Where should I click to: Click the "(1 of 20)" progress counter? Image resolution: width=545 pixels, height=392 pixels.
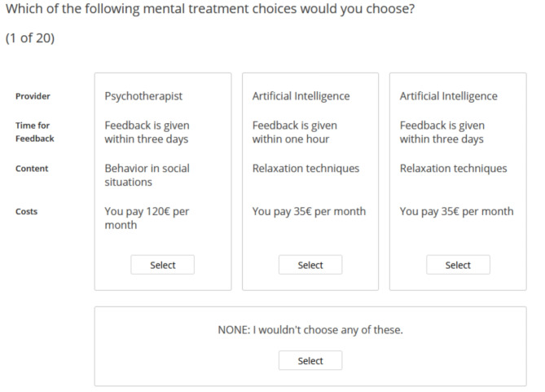(x=30, y=37)
